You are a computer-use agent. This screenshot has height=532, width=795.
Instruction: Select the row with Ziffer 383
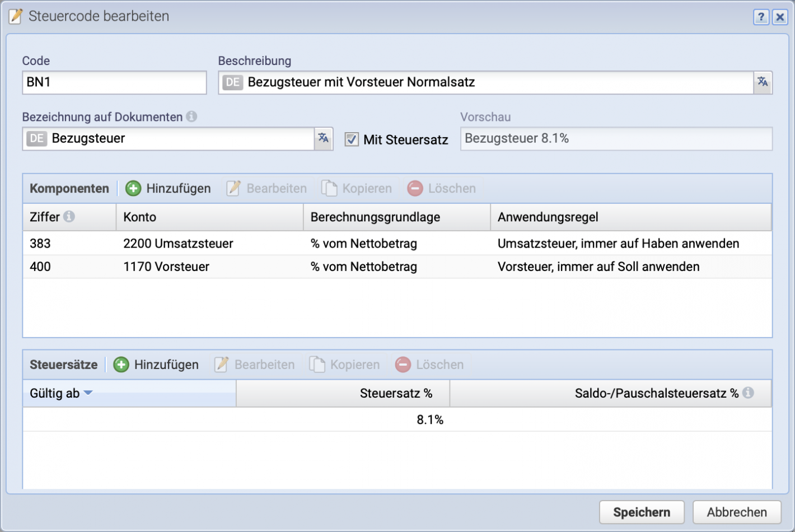(397, 244)
